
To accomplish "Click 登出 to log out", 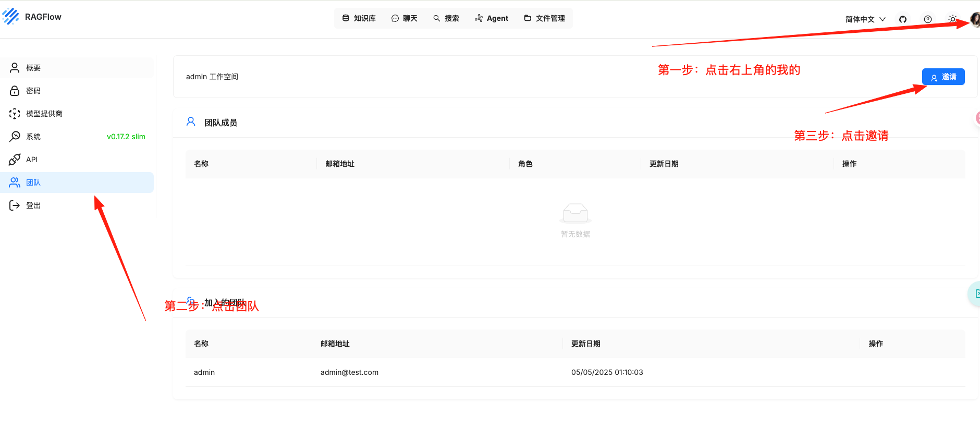I will coord(33,205).
